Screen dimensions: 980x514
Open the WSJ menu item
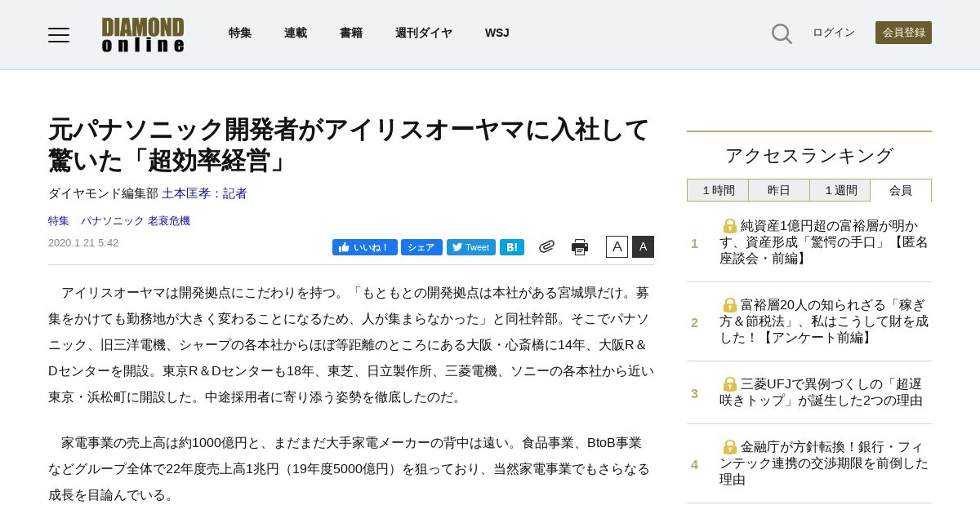pyautogui.click(x=497, y=33)
